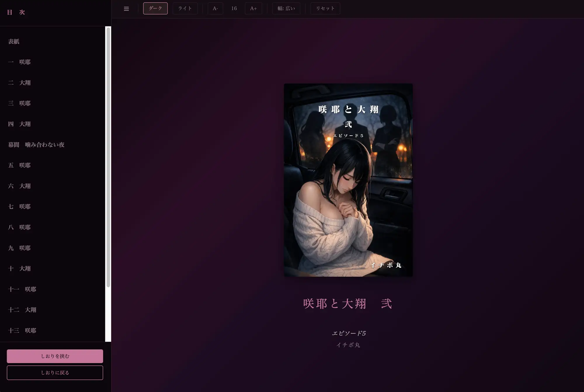Collapse the table of contents with the hamburger icon
584x392 pixels.
[126, 8]
